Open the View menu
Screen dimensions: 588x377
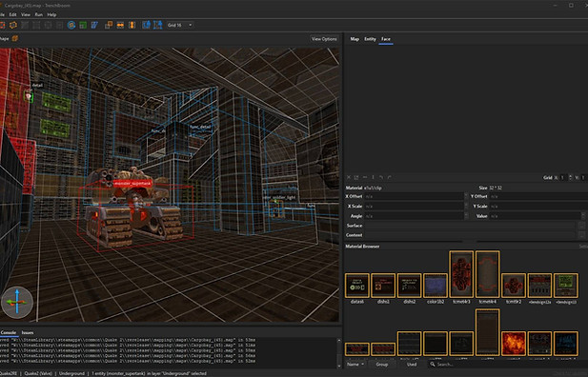point(26,14)
